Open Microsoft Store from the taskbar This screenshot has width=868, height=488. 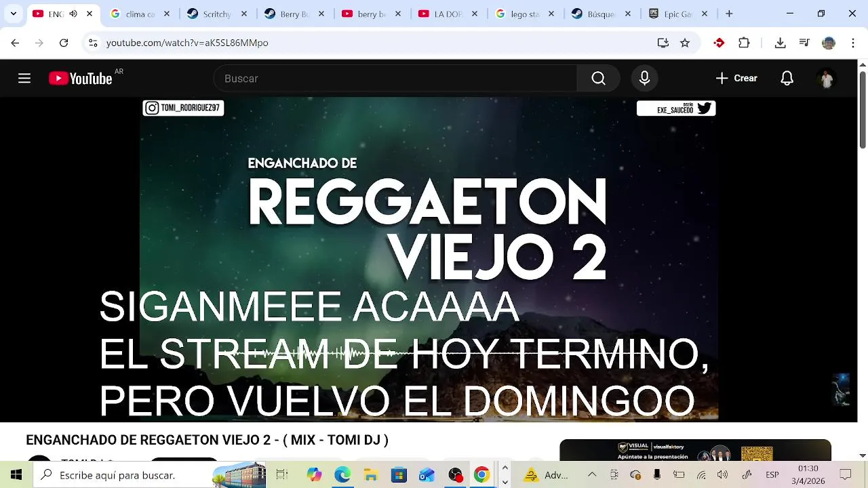tap(398, 475)
